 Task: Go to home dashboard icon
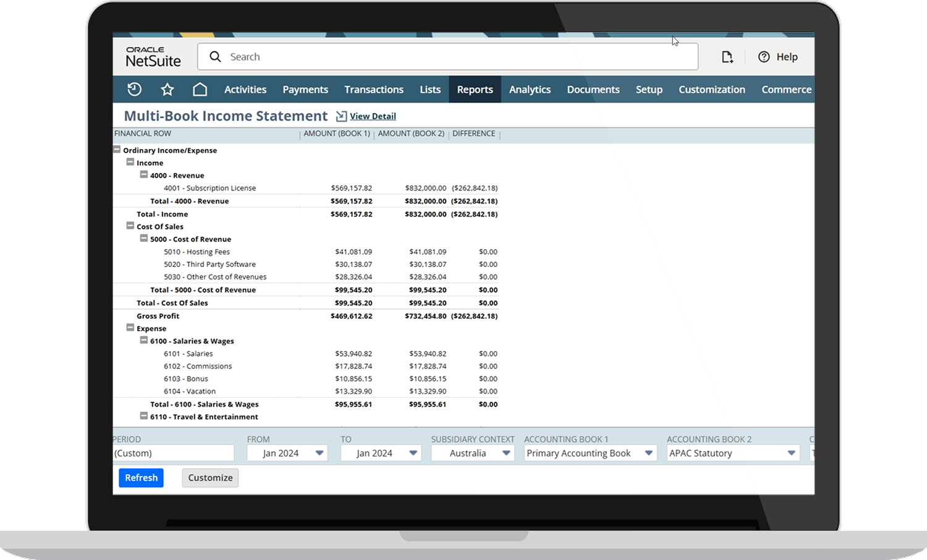coord(200,89)
